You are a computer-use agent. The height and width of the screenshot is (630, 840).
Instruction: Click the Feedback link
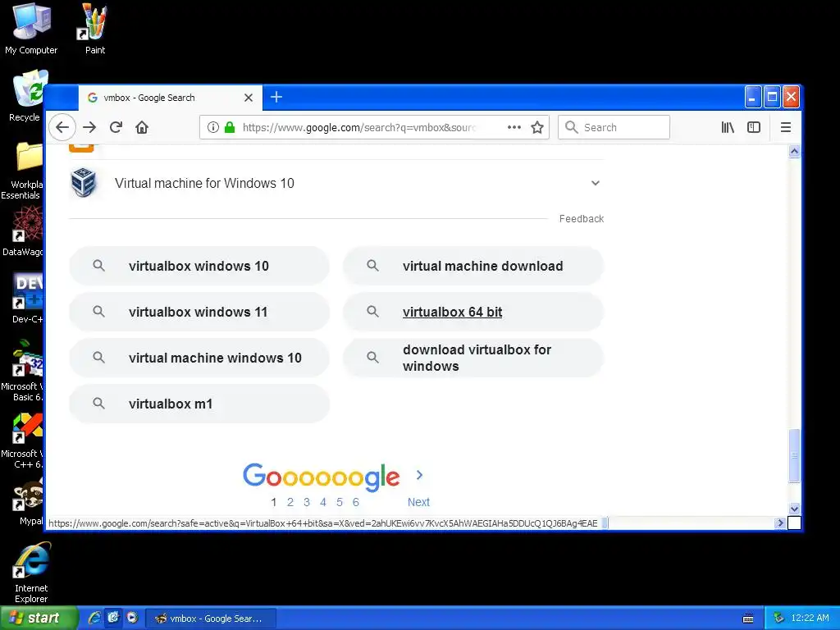click(x=582, y=218)
